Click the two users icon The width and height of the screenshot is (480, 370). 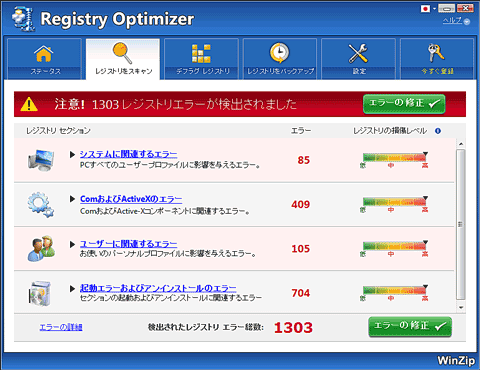point(41,248)
